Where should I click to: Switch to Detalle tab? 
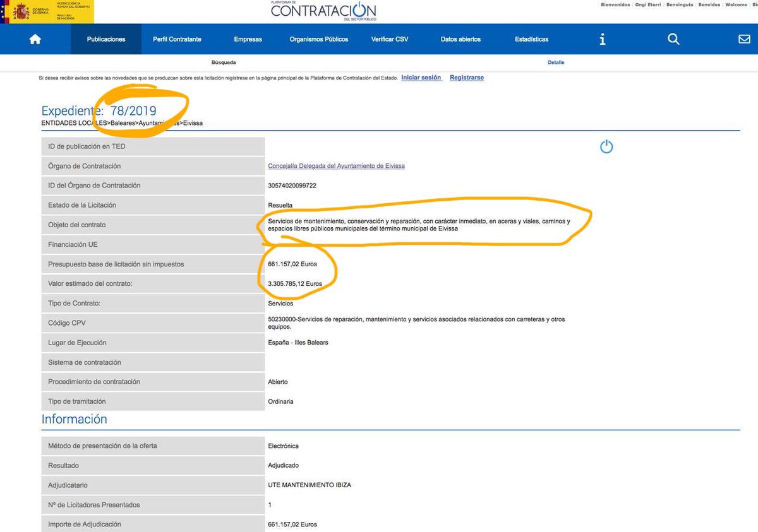(556, 62)
